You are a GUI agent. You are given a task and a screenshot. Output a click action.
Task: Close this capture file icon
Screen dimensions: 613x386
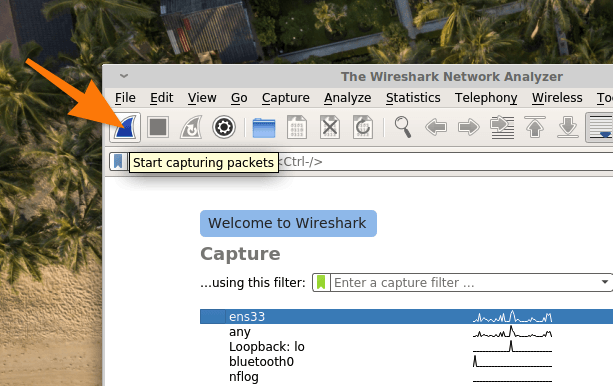pos(330,127)
